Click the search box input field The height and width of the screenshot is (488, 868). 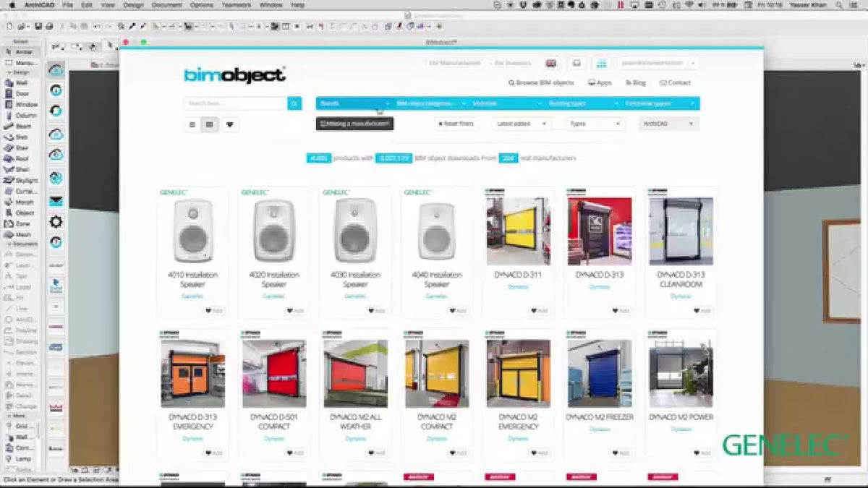click(236, 103)
